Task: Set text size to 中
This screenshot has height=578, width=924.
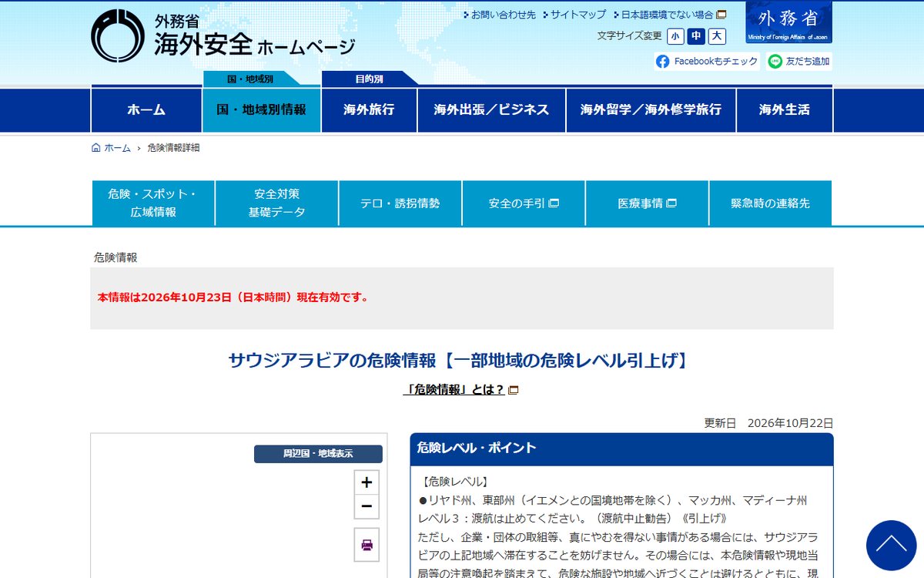Action: coord(696,36)
